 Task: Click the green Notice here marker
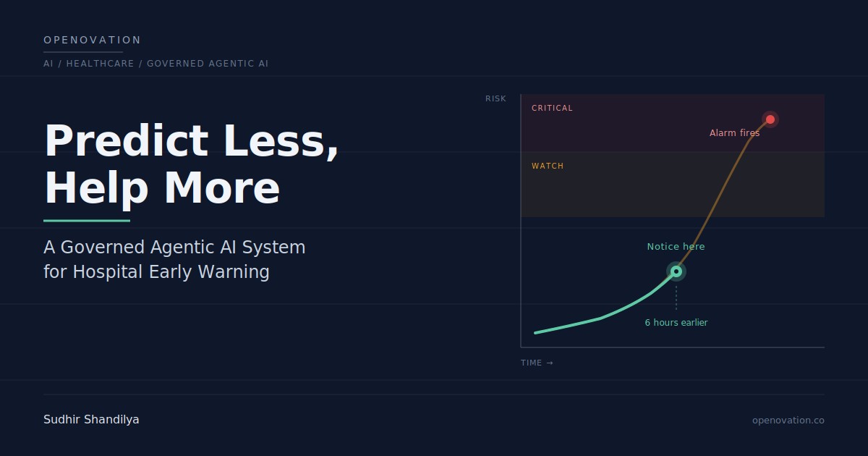[x=676, y=271]
